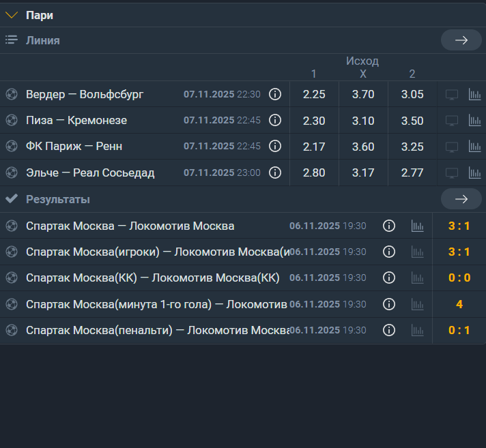The width and height of the screenshot is (486, 448).
Task: Open full Линия list with arrow button
Action: point(461,40)
